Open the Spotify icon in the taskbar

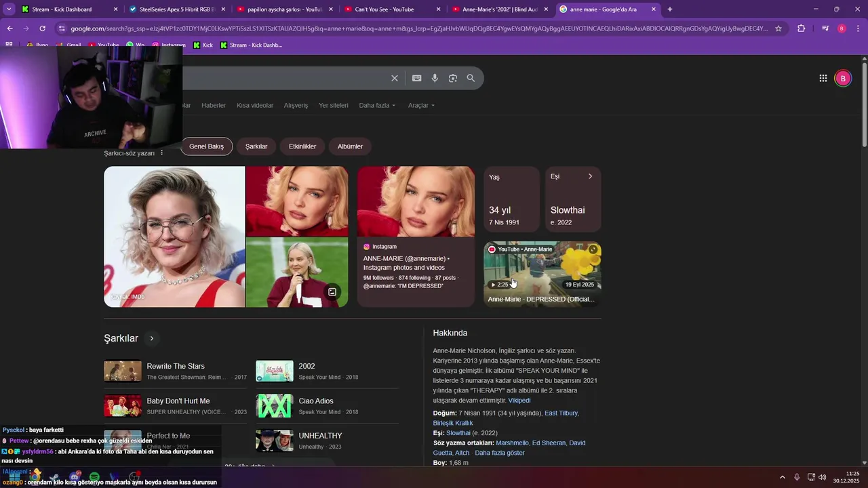(94, 477)
